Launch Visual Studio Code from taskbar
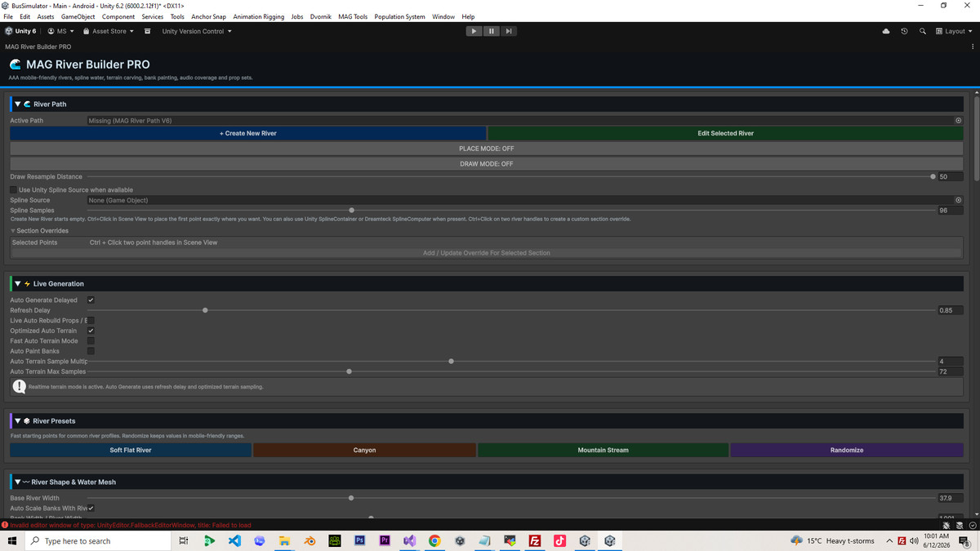980x551 pixels. click(234, 540)
